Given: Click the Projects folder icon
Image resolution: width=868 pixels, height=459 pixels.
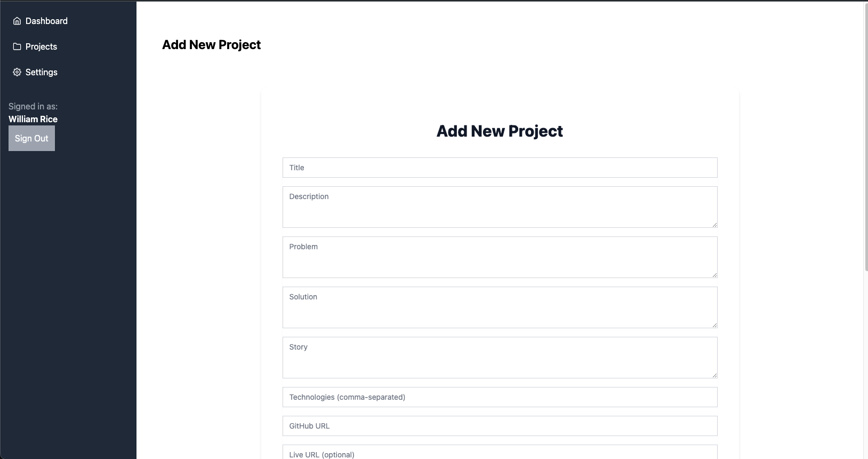Looking at the screenshot, I should pos(17,46).
